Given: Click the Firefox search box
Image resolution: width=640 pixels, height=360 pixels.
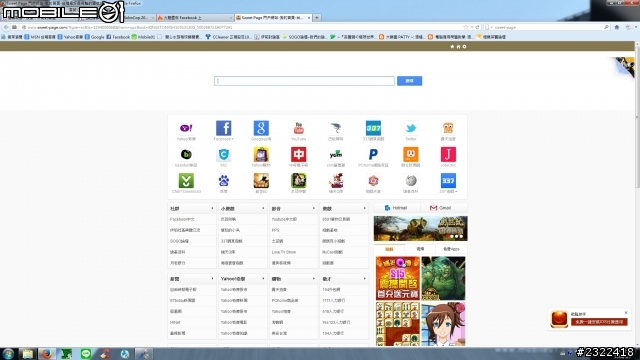Looking at the screenshot, I should 547,27.
